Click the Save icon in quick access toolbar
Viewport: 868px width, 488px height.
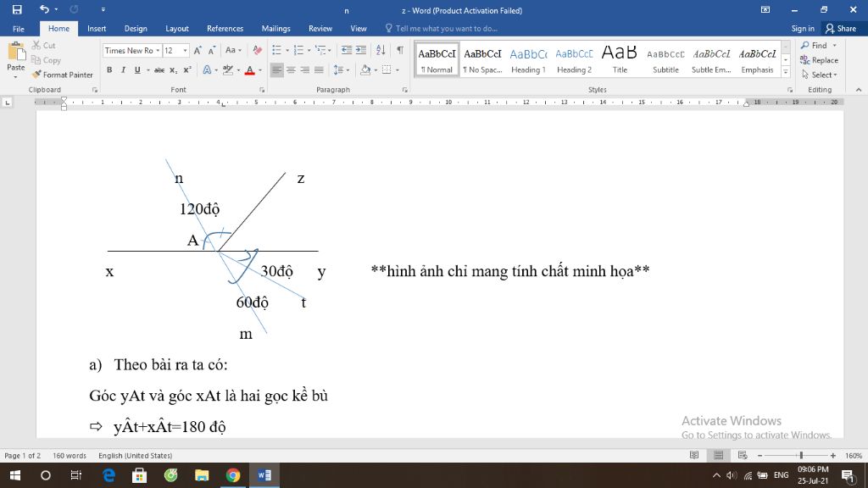17,9
